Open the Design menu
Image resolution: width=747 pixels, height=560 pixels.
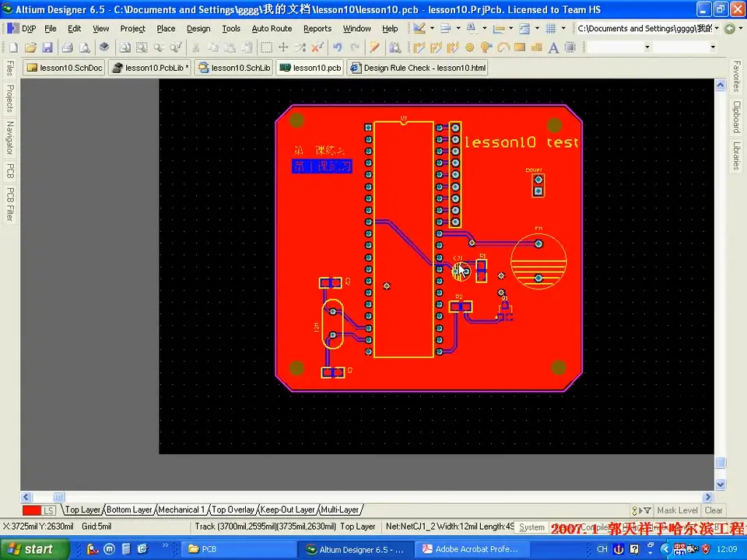click(x=198, y=29)
